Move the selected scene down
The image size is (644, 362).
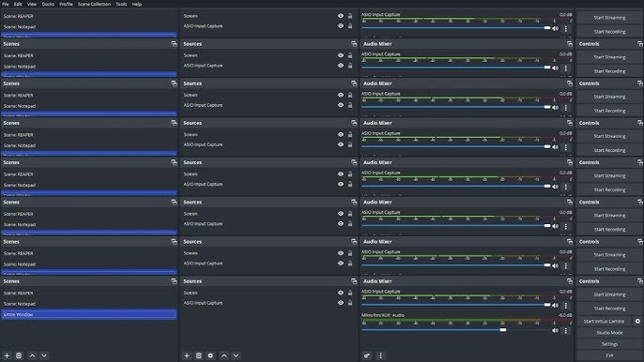pyautogui.click(x=44, y=355)
